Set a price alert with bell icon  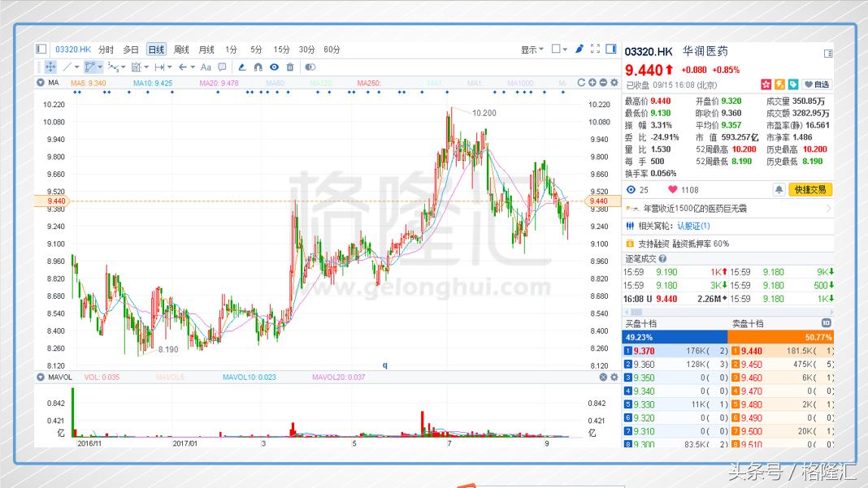coord(779,190)
